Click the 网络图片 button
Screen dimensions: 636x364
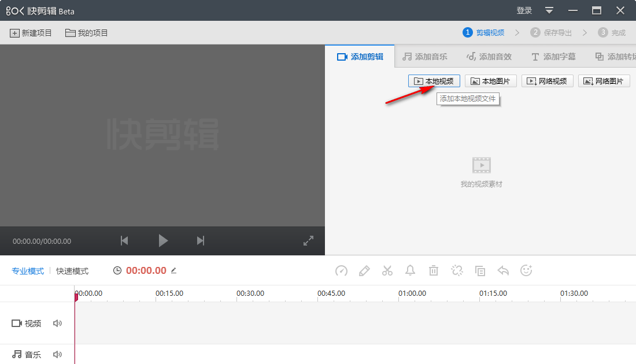[604, 81]
